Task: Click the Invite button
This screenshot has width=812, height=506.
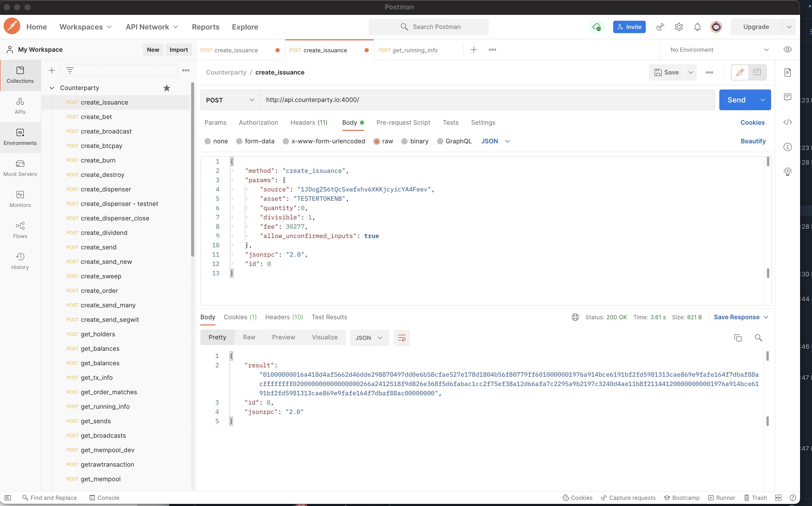Action: tap(629, 27)
